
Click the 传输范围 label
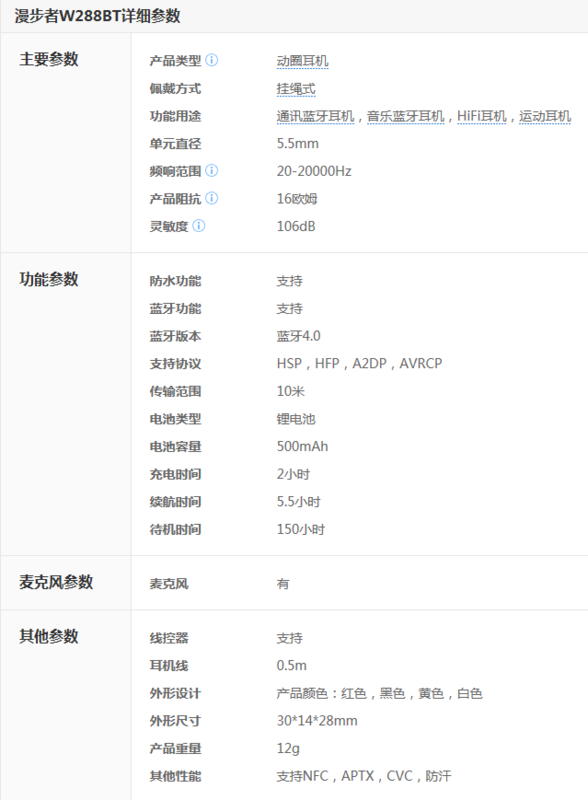[x=175, y=391]
